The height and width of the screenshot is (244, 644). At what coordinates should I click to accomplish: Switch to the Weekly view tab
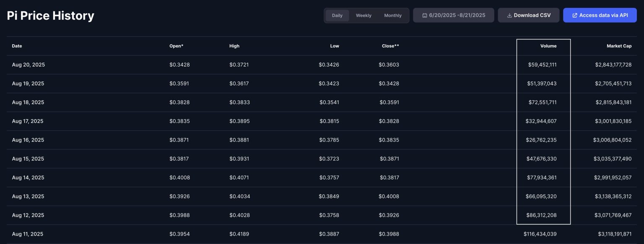[x=363, y=15]
